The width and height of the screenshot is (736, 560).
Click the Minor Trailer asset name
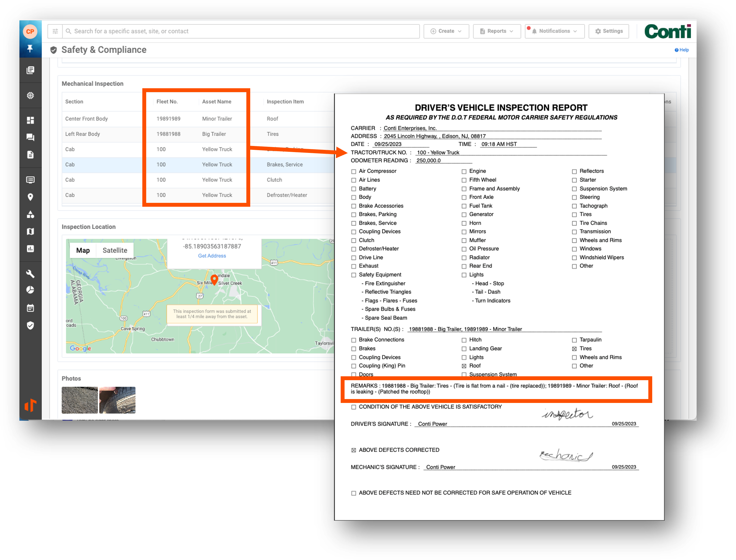coord(217,119)
